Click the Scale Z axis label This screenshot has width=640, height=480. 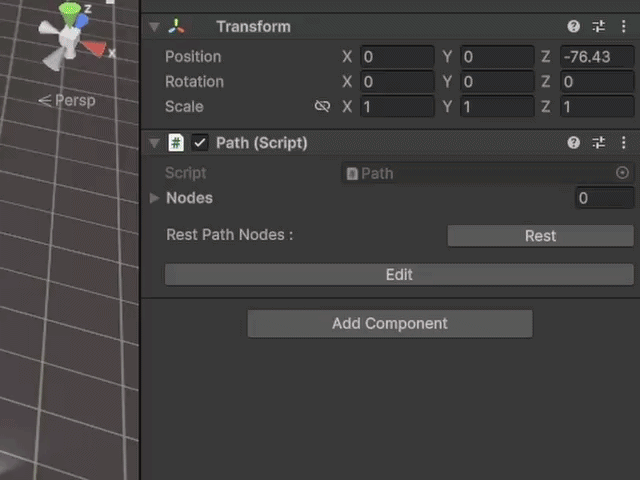tap(546, 107)
